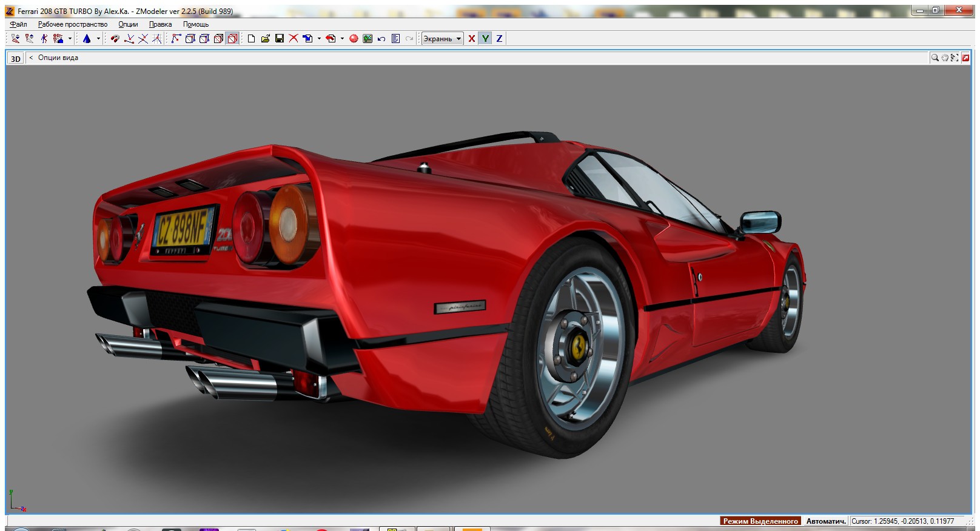Expand dropdown arrow next to export icon
This screenshot has height=531, width=980.
coord(342,39)
